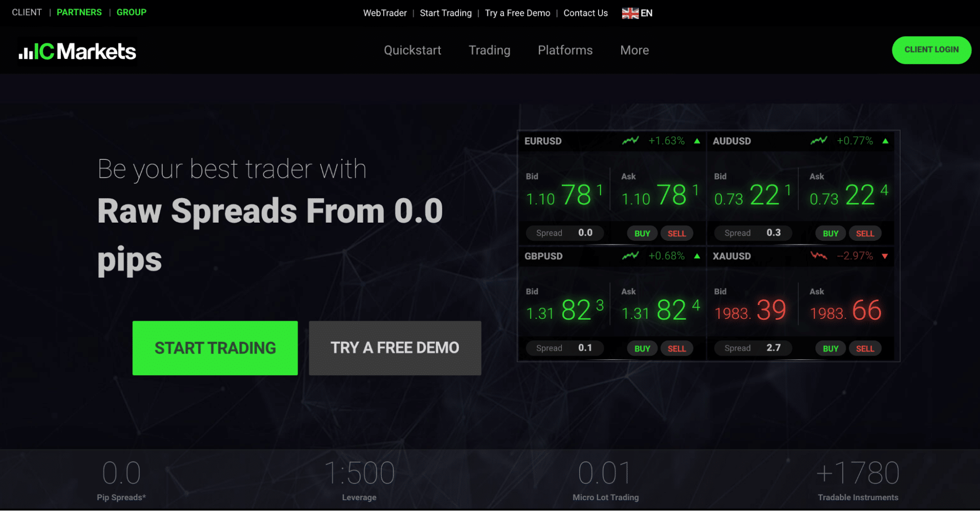Click the GBPUSD +0.68% change value

(666, 255)
